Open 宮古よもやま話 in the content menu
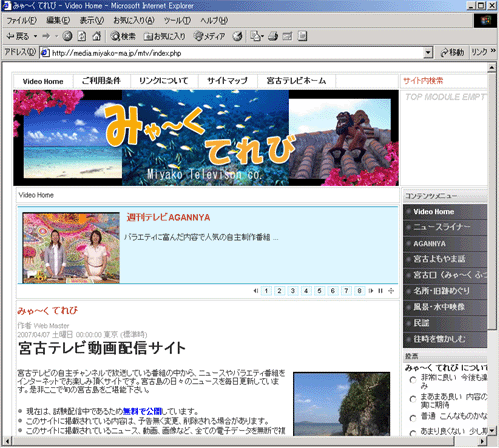Screen dimensions: 499x448 pos(445,259)
